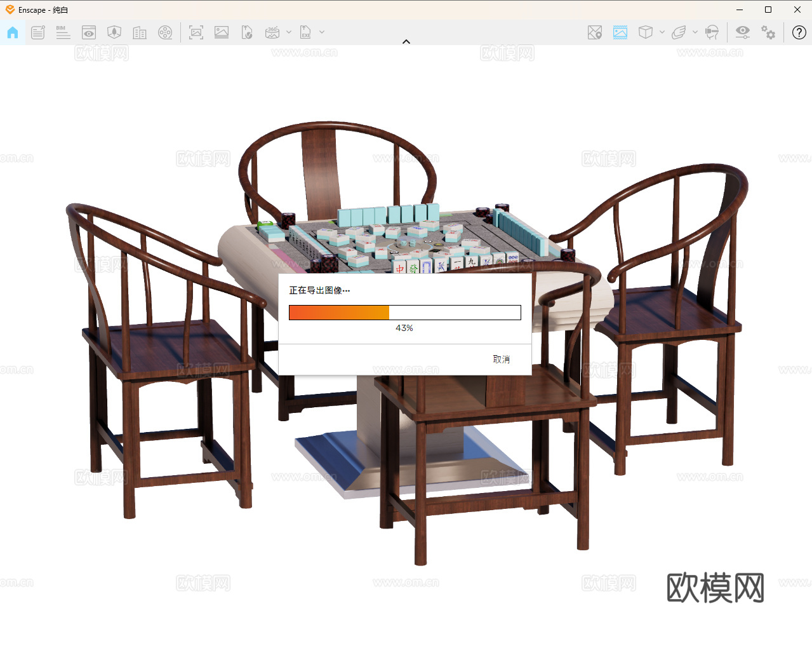Click the Enscape logo in title bar

(x=10, y=10)
